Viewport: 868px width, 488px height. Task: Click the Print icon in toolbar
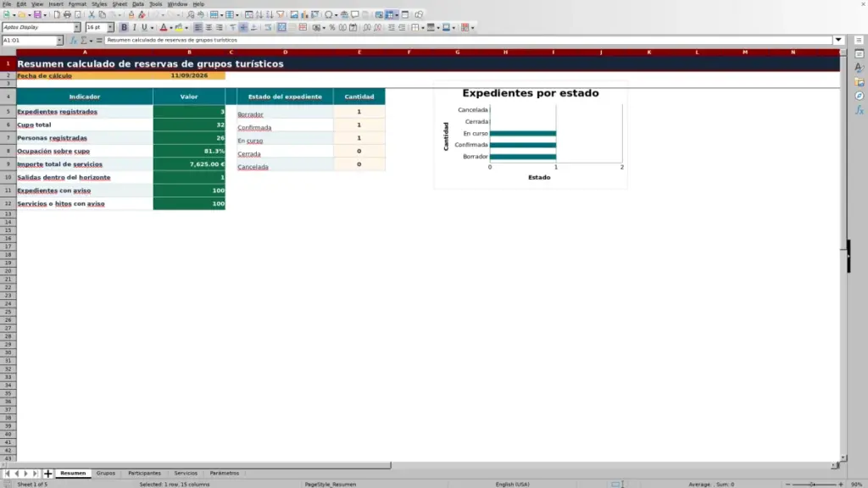coord(67,14)
